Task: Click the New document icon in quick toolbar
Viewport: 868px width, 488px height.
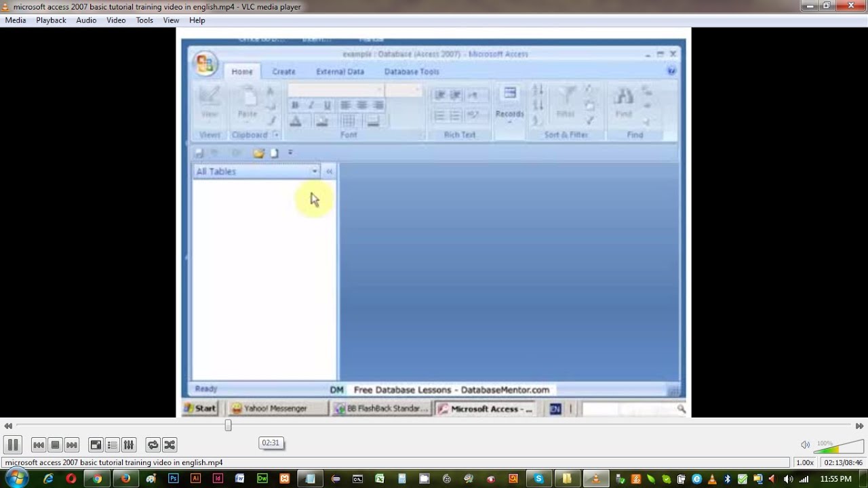Action: coord(275,153)
